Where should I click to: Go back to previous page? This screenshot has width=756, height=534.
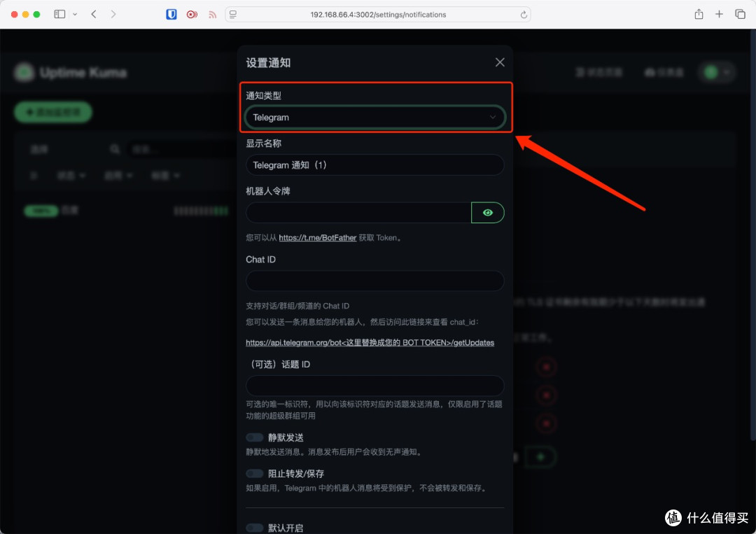point(94,15)
